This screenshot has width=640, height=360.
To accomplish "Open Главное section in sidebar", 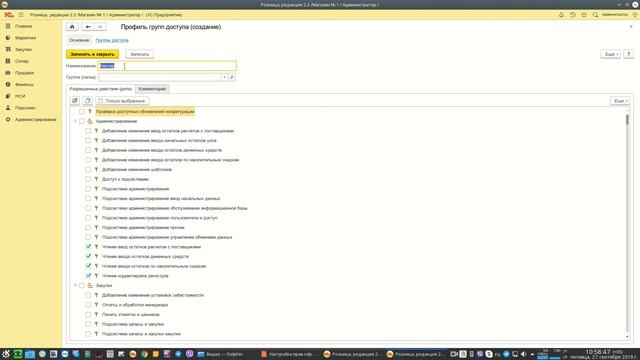I will pos(23,26).
